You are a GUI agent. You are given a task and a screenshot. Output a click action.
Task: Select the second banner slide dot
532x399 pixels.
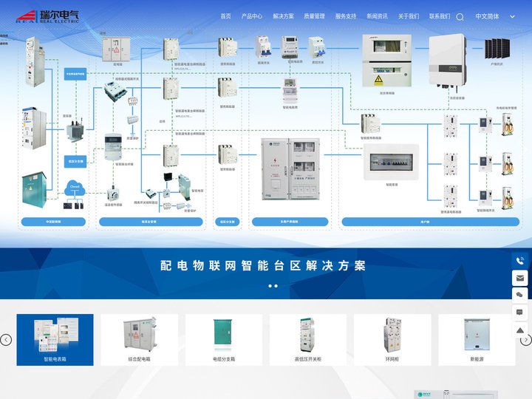[x=276, y=286]
